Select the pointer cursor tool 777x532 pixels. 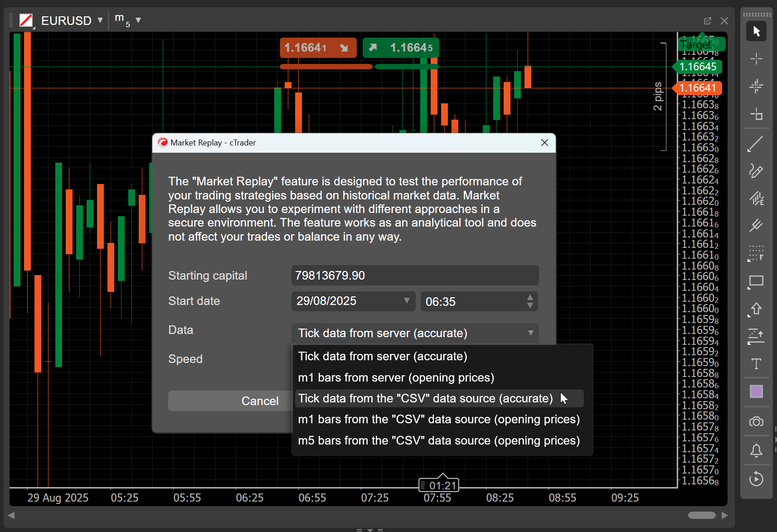[x=756, y=31]
